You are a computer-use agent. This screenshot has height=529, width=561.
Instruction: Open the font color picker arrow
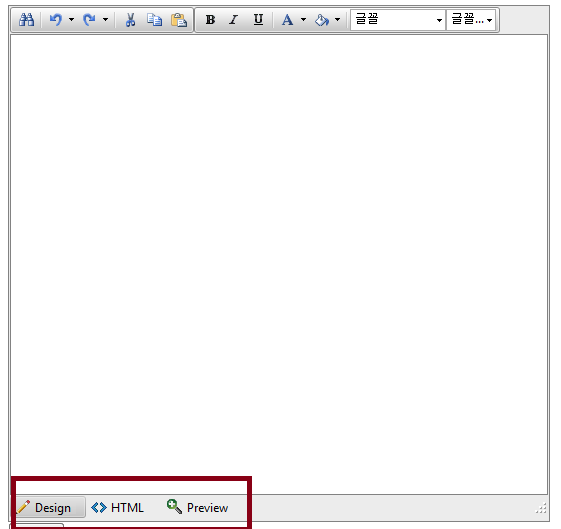pos(303,20)
